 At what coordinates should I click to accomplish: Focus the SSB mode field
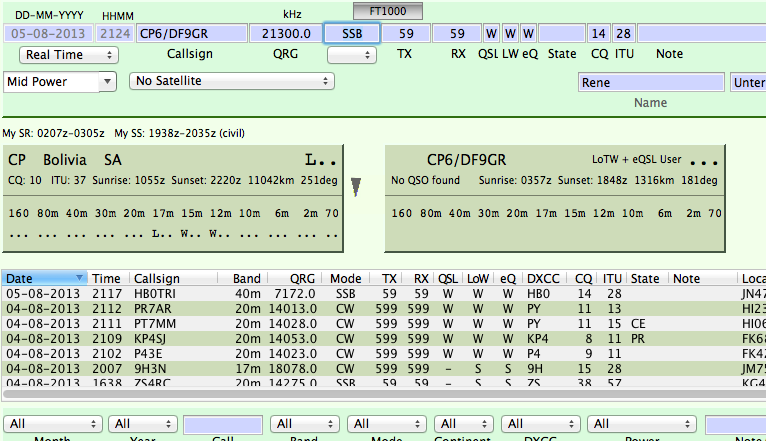352,33
